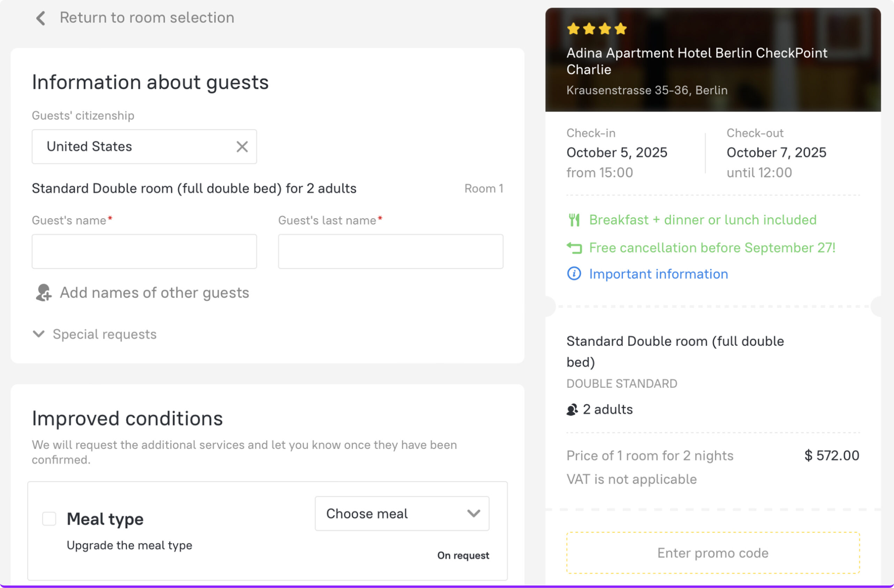The height and width of the screenshot is (588, 894).
Task: Open the Important information link
Action: click(x=658, y=274)
